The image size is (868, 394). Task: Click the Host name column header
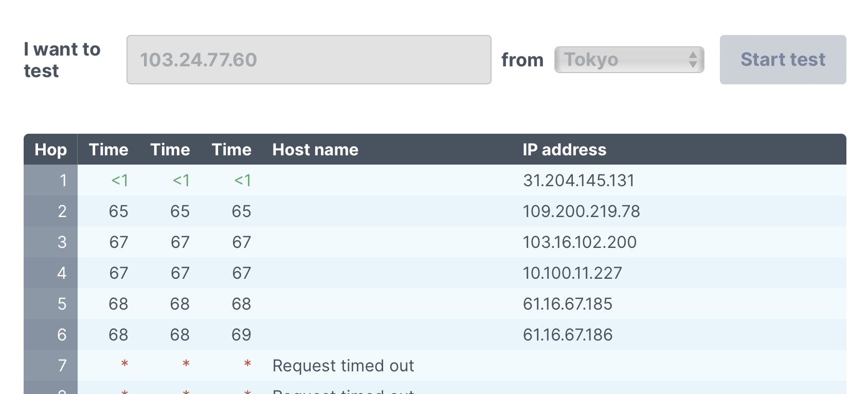(315, 150)
